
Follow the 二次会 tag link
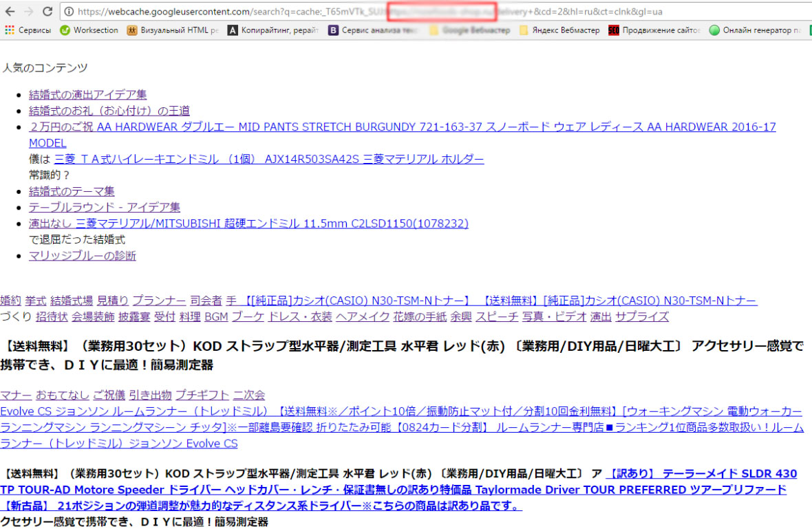point(249,395)
